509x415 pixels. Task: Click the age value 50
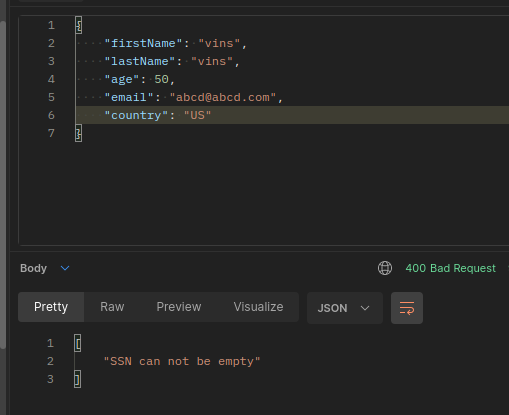pos(161,79)
